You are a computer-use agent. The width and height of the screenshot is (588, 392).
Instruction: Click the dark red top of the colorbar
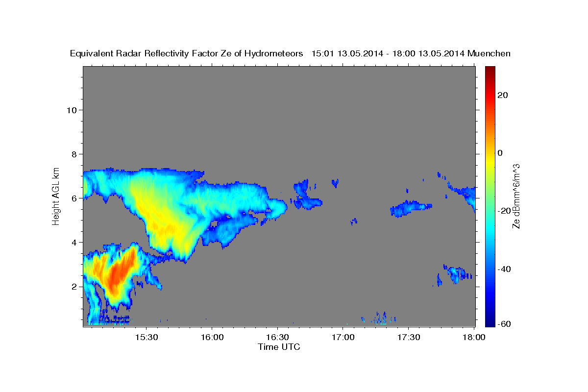[x=490, y=70]
